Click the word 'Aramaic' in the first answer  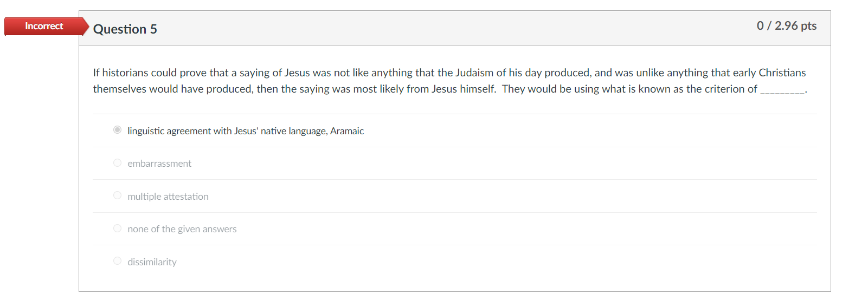(x=347, y=131)
